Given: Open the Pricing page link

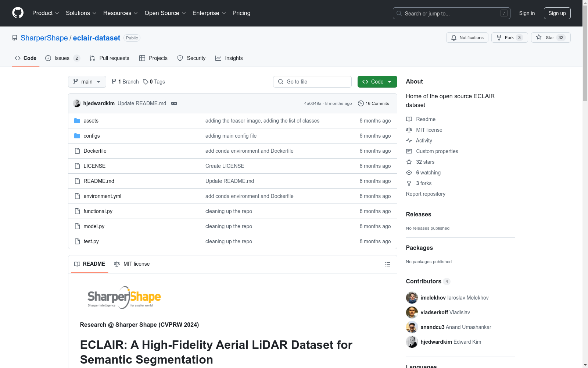Looking at the screenshot, I should (241, 13).
